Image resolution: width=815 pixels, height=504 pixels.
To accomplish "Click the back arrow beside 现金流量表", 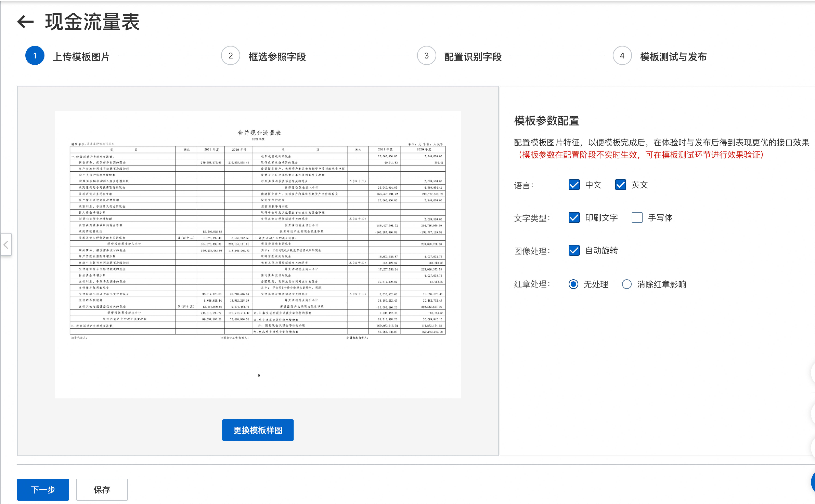I will click(x=25, y=22).
